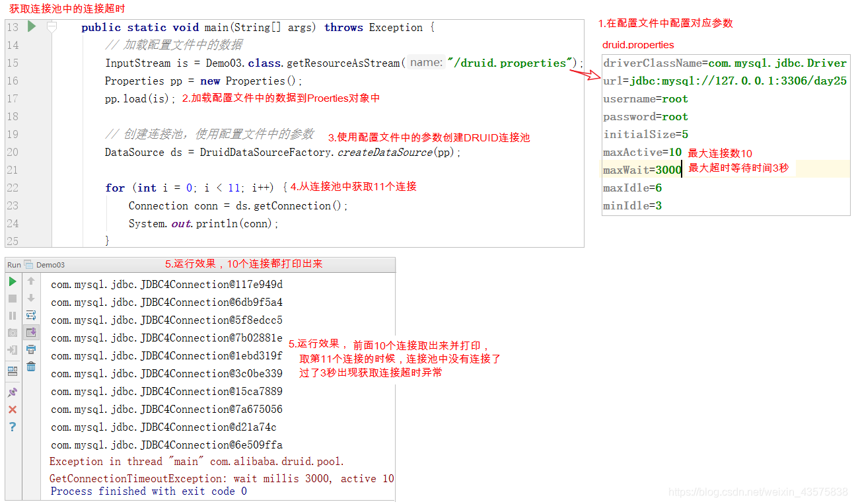
Task: Click the red Close X icon in Run panel
Action: [13, 410]
